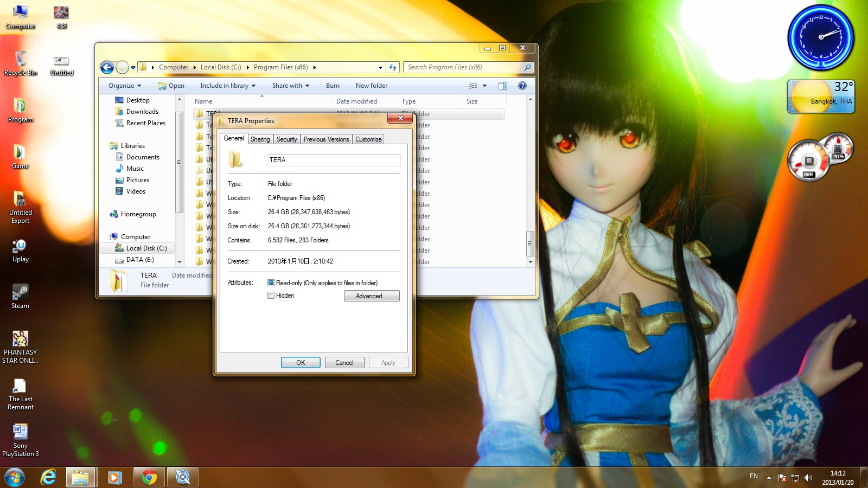868x488 pixels.
Task: Open the network icon in the system tray
Action: click(x=795, y=478)
